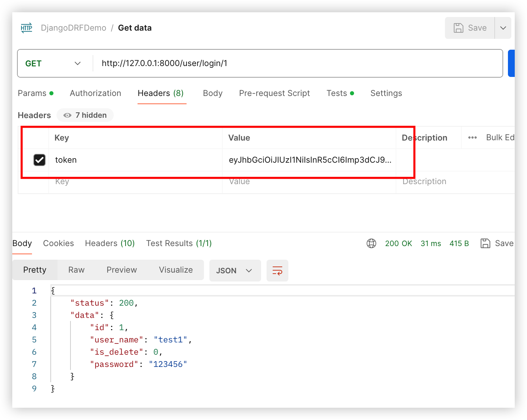Open the Tests tab
527x420 pixels.
337,93
